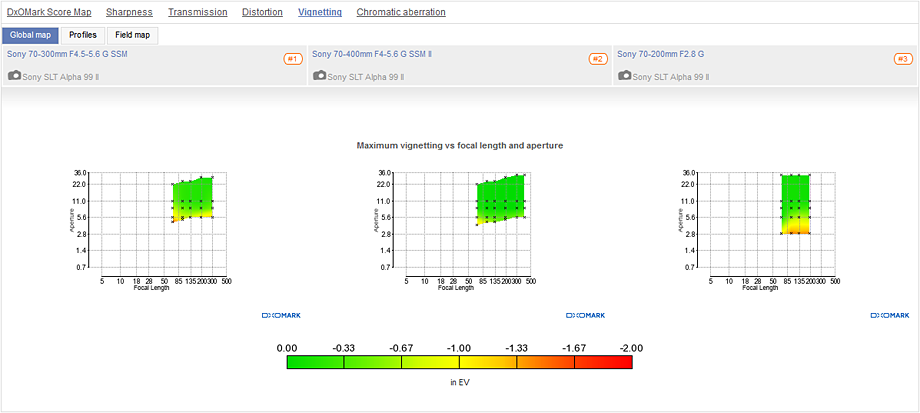This screenshot has width=920, height=413.
Task: Click the Sony SLT Alpha 99 II label under the 70-300mm lens
Action: (60, 77)
